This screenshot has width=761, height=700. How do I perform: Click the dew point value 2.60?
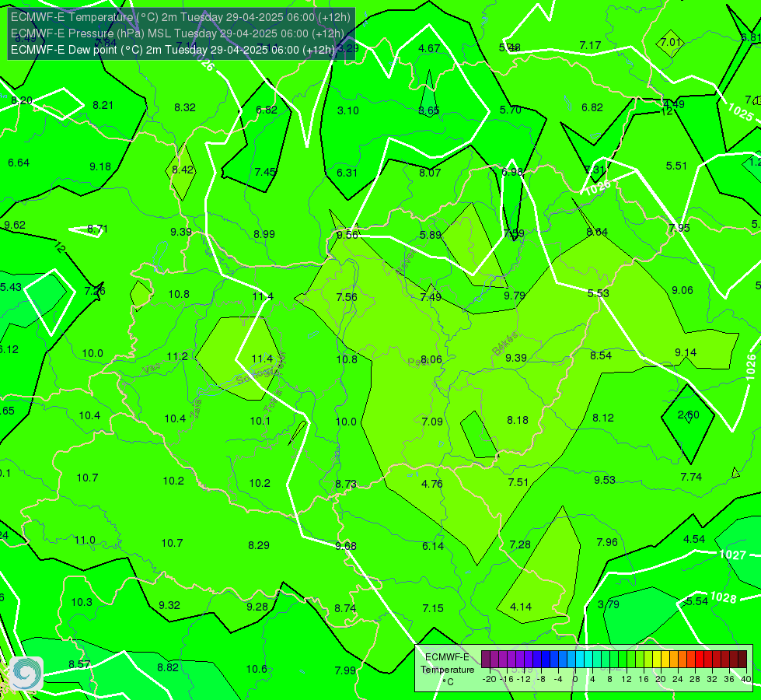coord(688,415)
